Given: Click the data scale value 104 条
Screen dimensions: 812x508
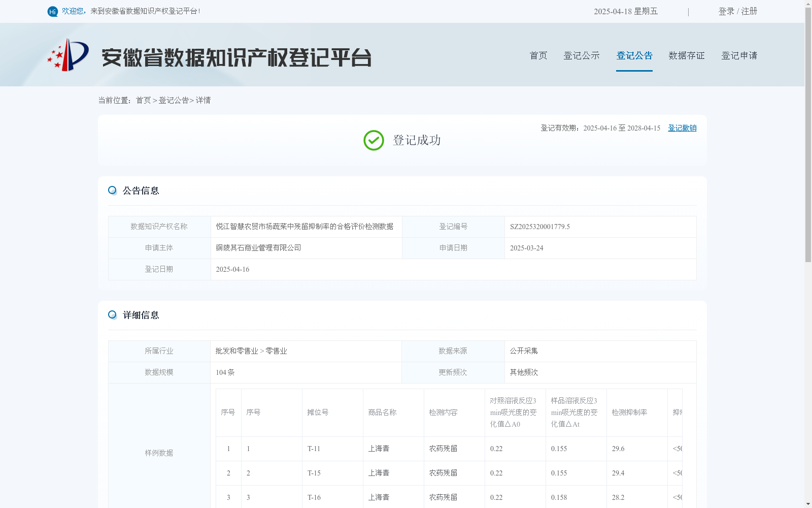Looking at the screenshot, I should coord(225,372).
